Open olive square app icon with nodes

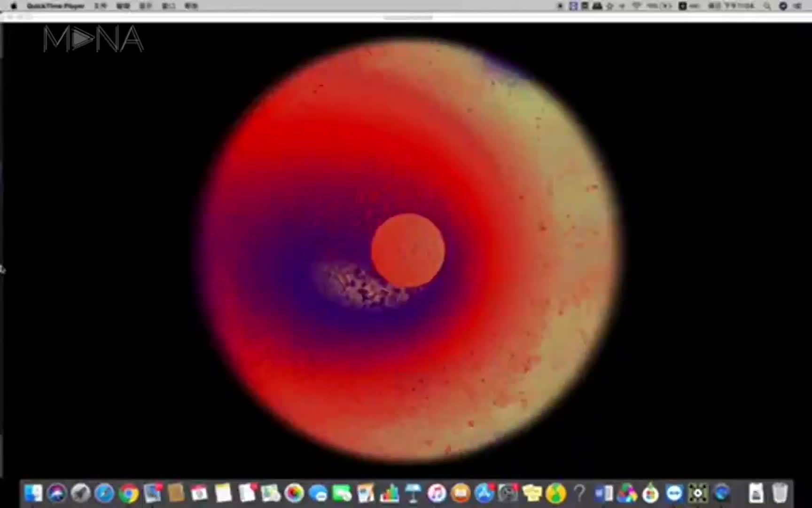tap(698, 493)
